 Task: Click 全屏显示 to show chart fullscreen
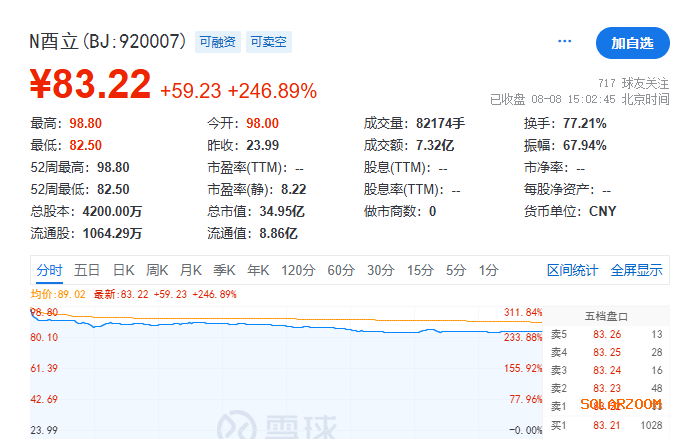[636, 270]
